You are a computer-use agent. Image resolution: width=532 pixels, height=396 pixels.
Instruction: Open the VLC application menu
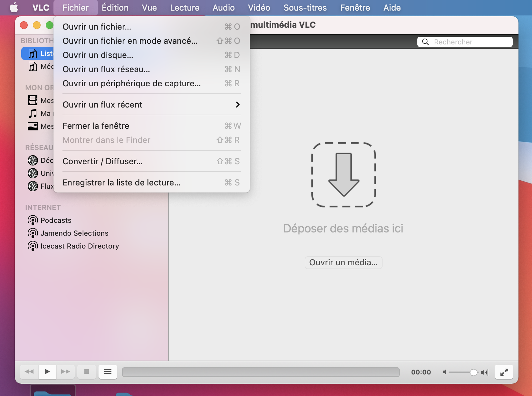pos(41,7)
